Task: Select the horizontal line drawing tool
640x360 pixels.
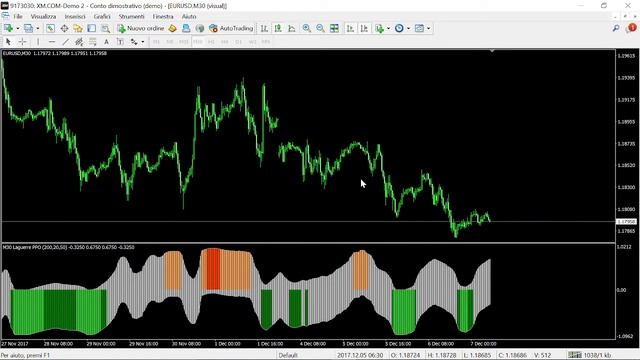Action: pyautogui.click(x=52, y=42)
